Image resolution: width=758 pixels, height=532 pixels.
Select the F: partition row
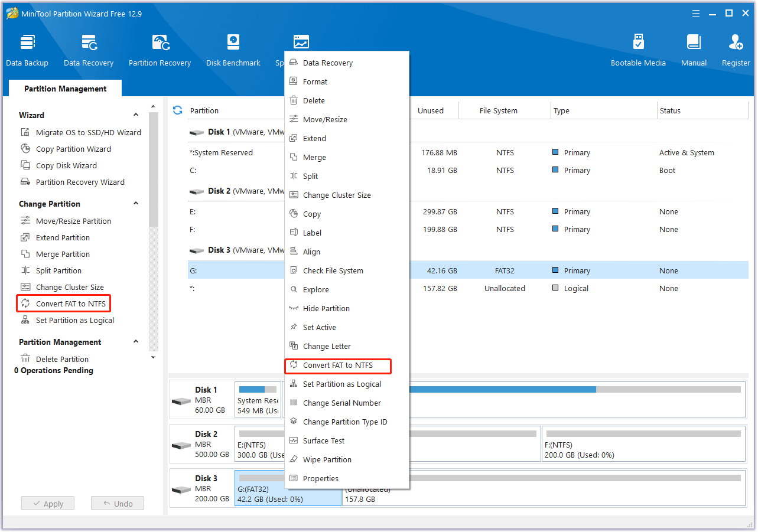point(468,229)
